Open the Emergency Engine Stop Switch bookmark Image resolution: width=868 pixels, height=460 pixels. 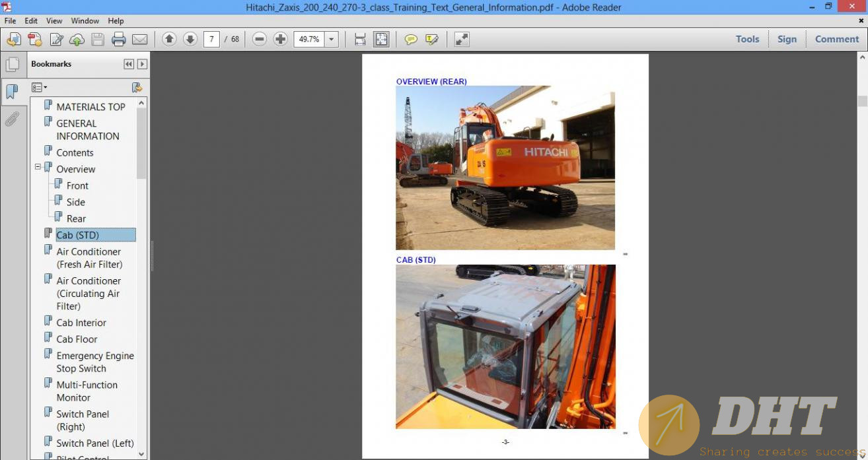click(95, 362)
